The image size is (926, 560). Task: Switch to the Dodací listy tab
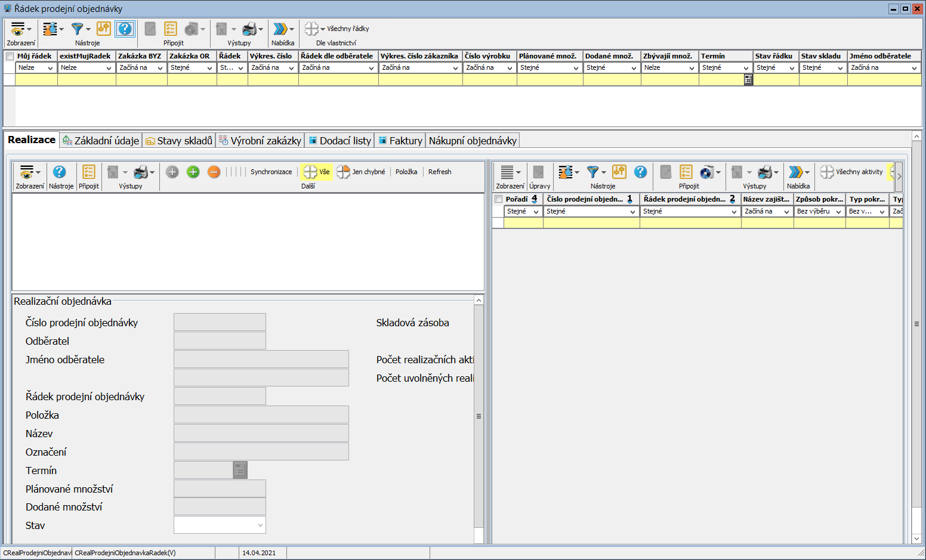pos(339,141)
